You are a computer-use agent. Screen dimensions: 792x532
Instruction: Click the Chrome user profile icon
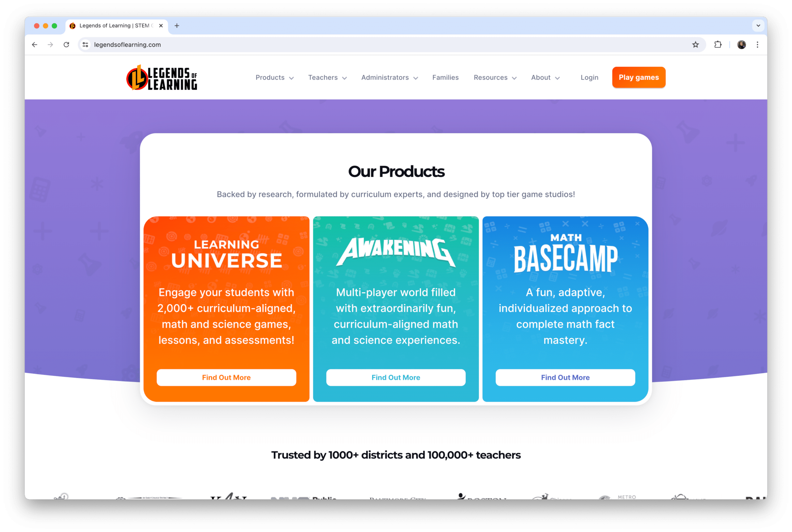742,45
